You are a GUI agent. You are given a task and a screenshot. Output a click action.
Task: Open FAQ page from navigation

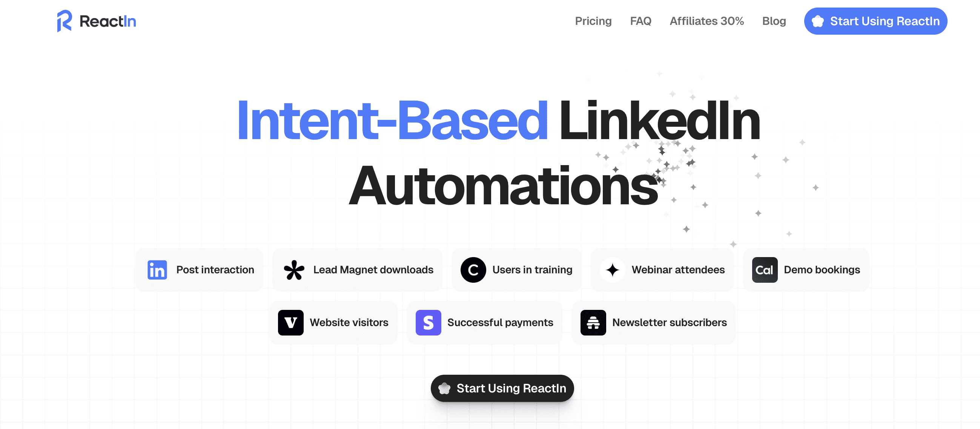640,21
